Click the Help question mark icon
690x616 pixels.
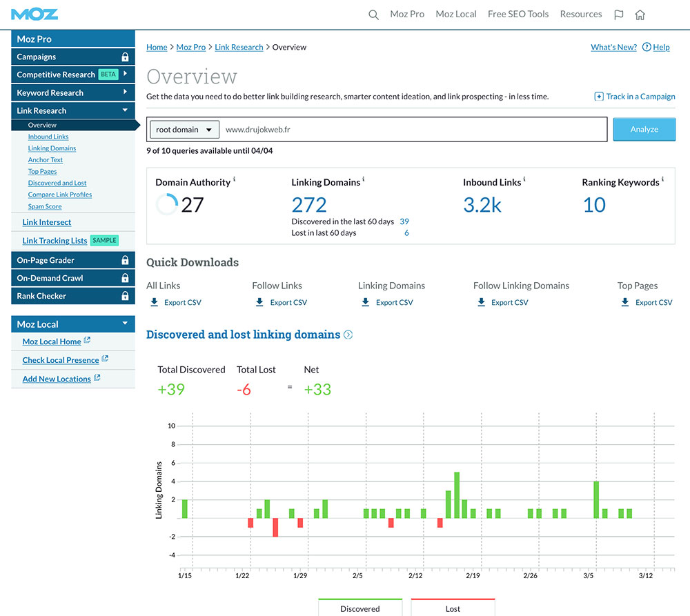pos(647,47)
